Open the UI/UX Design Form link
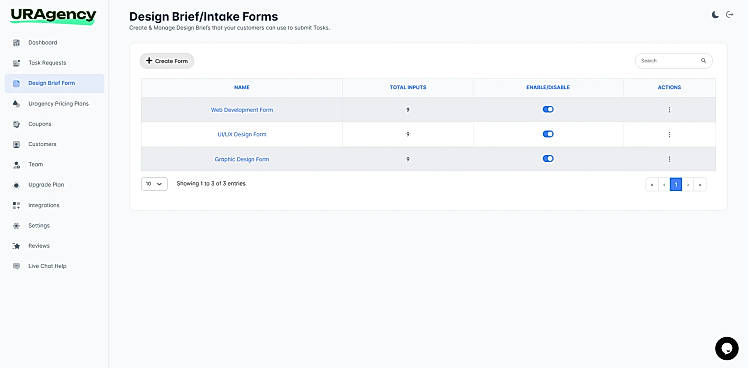748x368 pixels. [242, 135]
